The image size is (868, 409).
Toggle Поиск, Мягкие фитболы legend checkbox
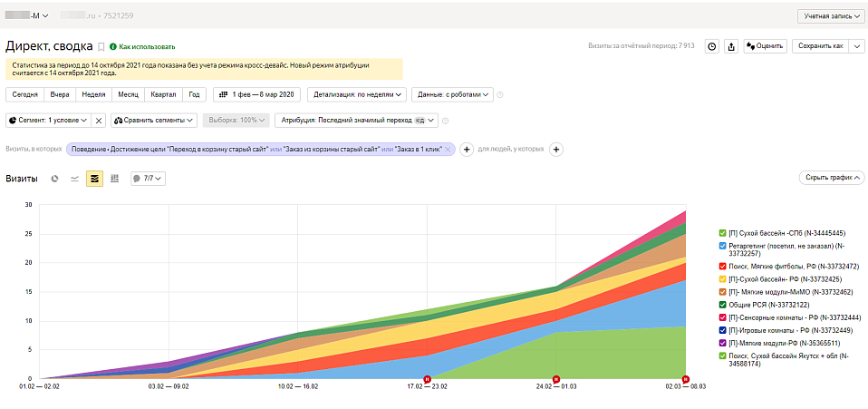click(722, 267)
